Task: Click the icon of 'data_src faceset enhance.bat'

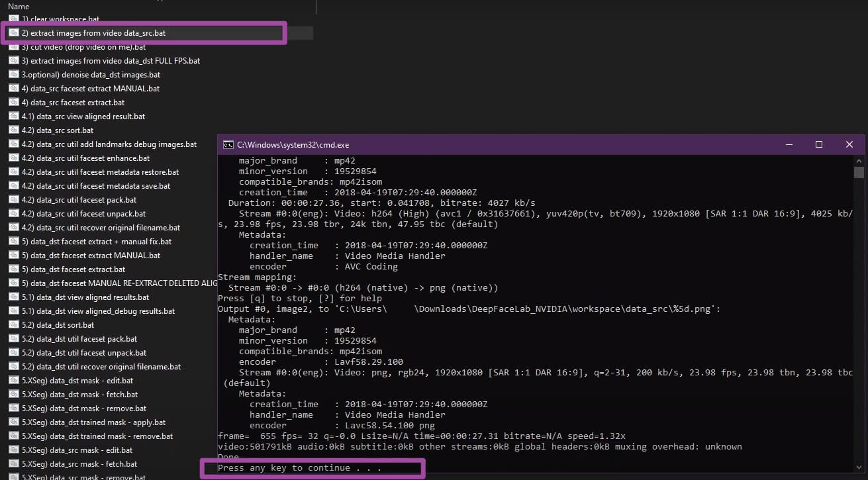Action: tap(14, 158)
